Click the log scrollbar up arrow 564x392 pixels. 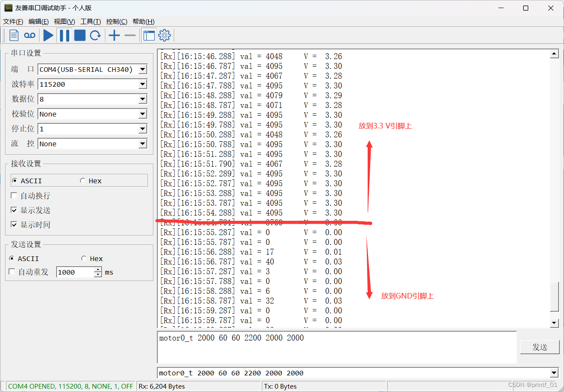click(x=554, y=54)
